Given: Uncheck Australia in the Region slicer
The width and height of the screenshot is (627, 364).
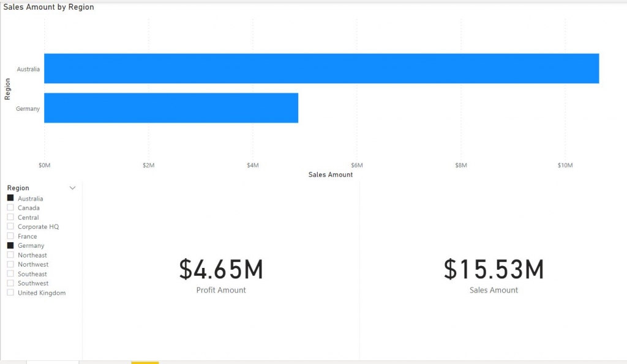Looking at the screenshot, I should pyautogui.click(x=9, y=198).
